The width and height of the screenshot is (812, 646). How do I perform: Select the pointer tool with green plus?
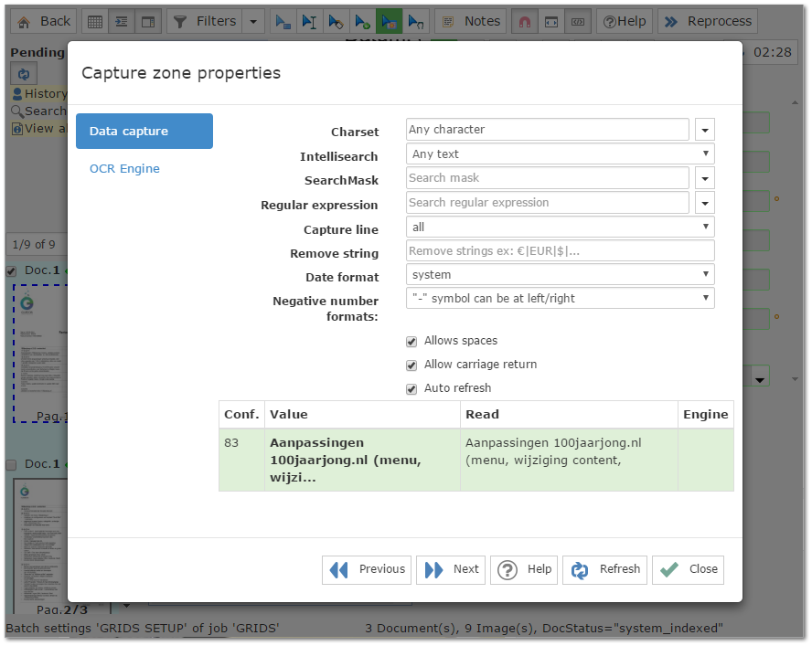(362, 22)
